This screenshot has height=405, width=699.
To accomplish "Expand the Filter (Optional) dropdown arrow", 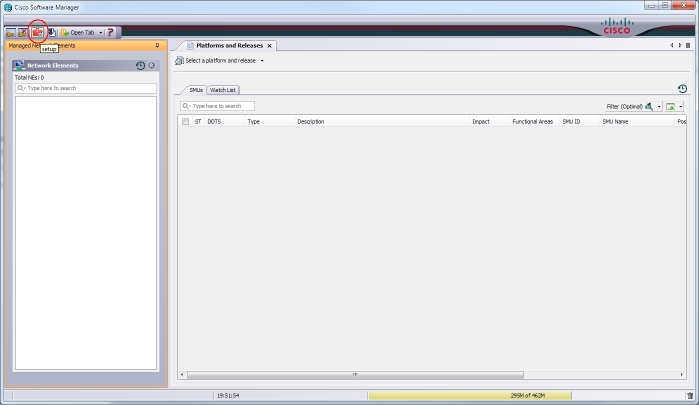I will coord(659,107).
